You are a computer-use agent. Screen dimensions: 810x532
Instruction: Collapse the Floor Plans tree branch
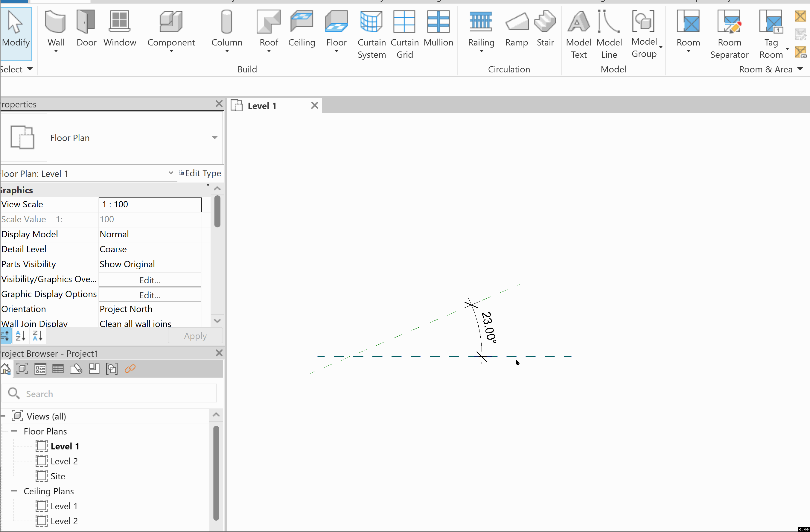point(14,431)
